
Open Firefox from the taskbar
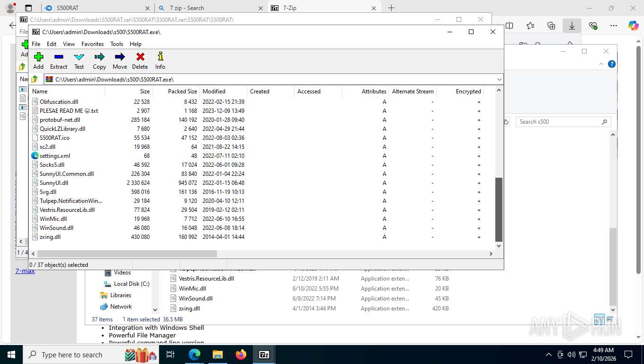(x=241, y=355)
